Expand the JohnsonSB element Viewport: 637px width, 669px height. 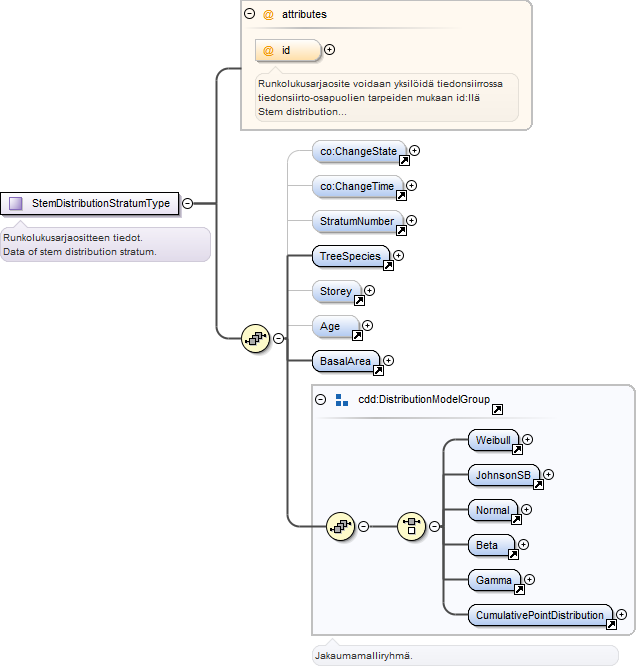click(x=548, y=474)
